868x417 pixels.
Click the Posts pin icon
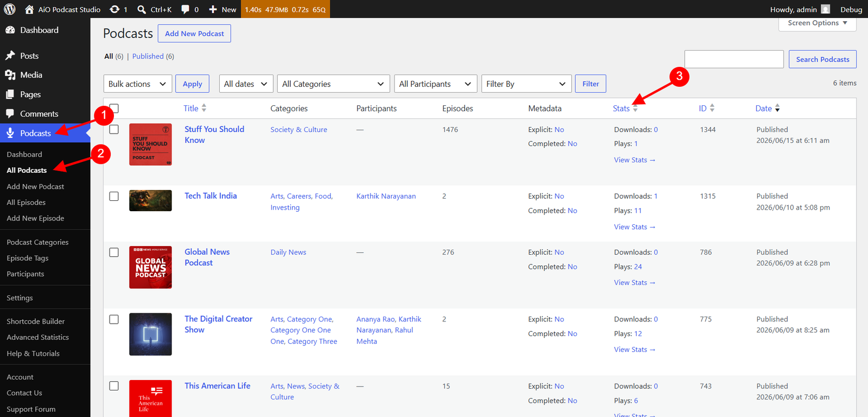(10, 56)
